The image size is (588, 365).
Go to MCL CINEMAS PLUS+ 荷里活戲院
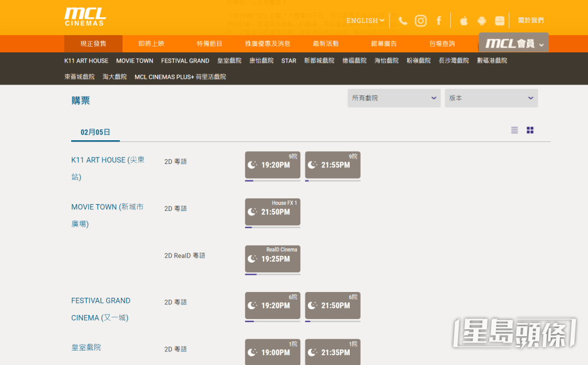180,76
